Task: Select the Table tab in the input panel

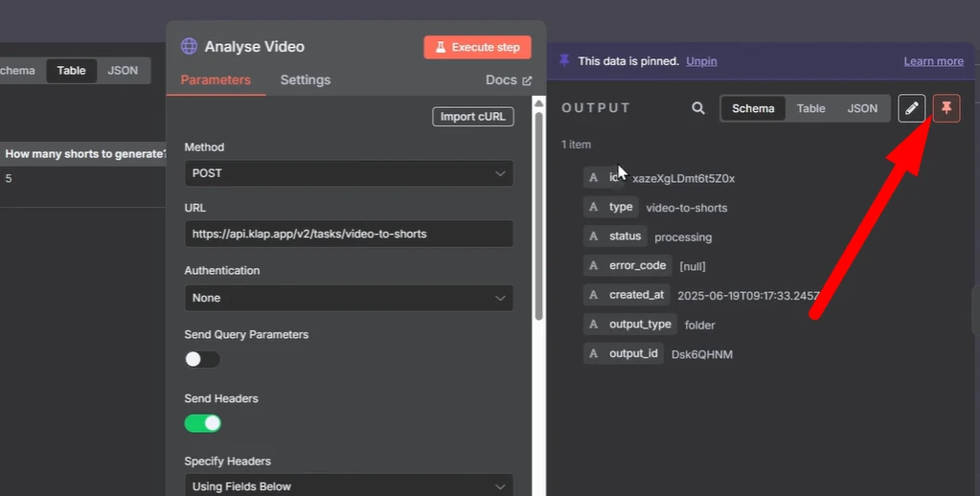Action: [71, 71]
